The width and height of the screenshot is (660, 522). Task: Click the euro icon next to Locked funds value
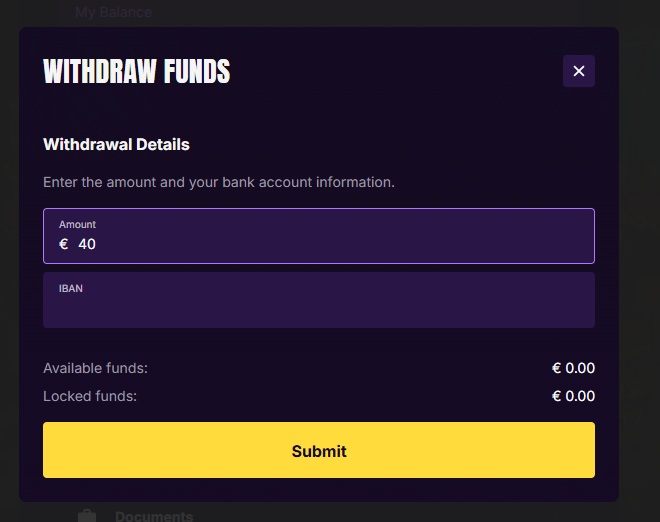coord(556,396)
